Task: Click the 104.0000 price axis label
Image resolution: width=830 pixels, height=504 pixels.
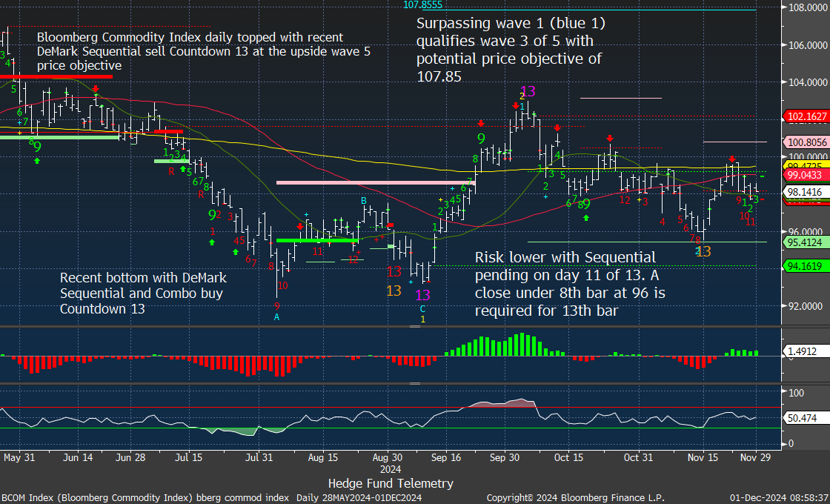Action: click(x=807, y=82)
